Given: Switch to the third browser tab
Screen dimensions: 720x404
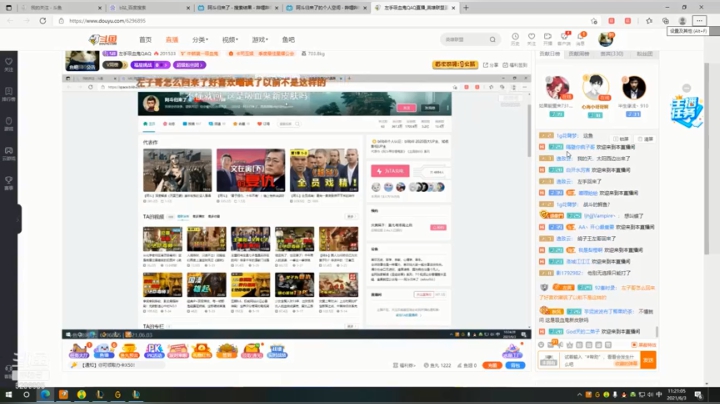Looking at the screenshot, I should [237, 8].
